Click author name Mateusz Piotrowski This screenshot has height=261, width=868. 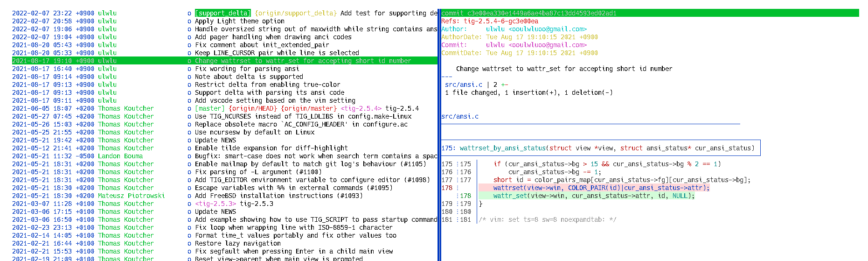[x=132, y=196]
